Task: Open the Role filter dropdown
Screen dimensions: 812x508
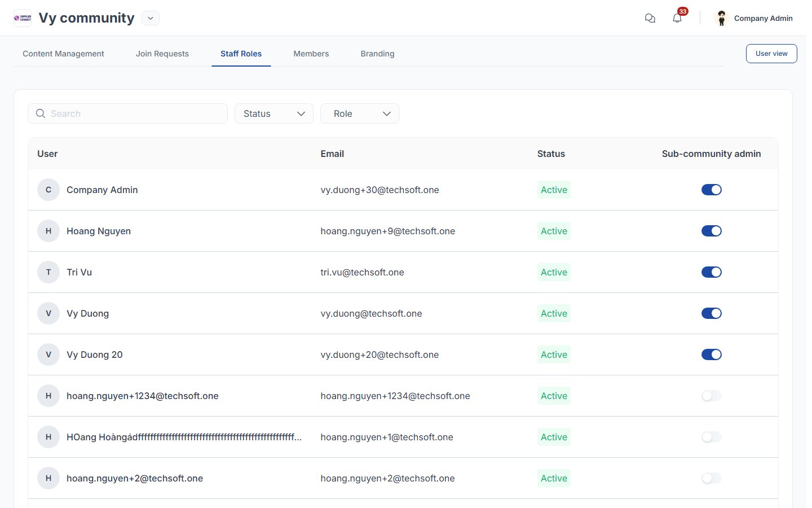Action: [360, 113]
